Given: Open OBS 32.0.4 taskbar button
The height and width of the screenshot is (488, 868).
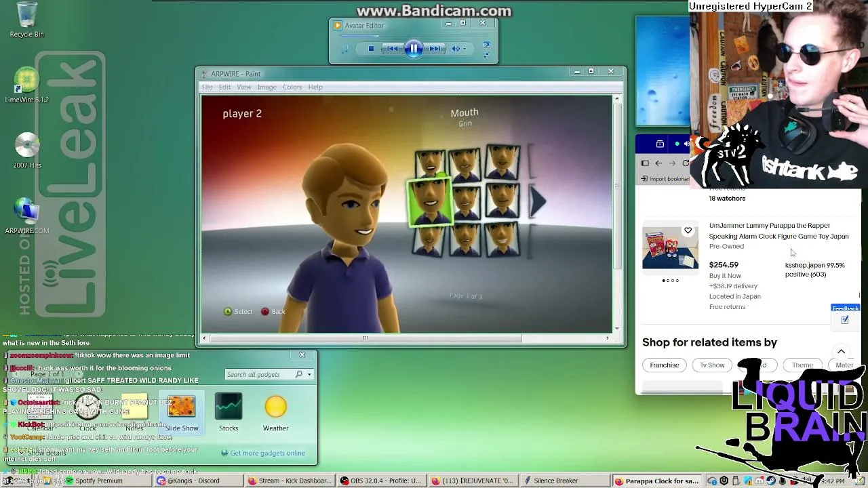Looking at the screenshot, I should (381, 481).
